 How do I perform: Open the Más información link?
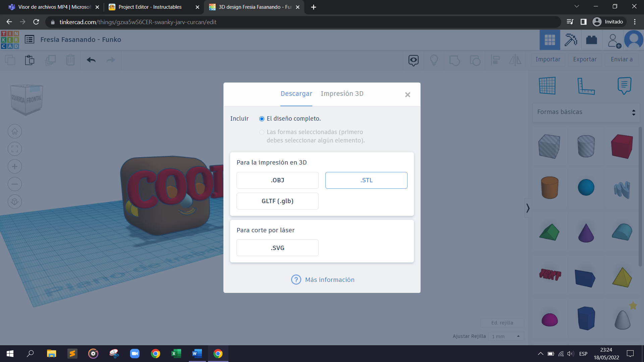[x=329, y=280]
